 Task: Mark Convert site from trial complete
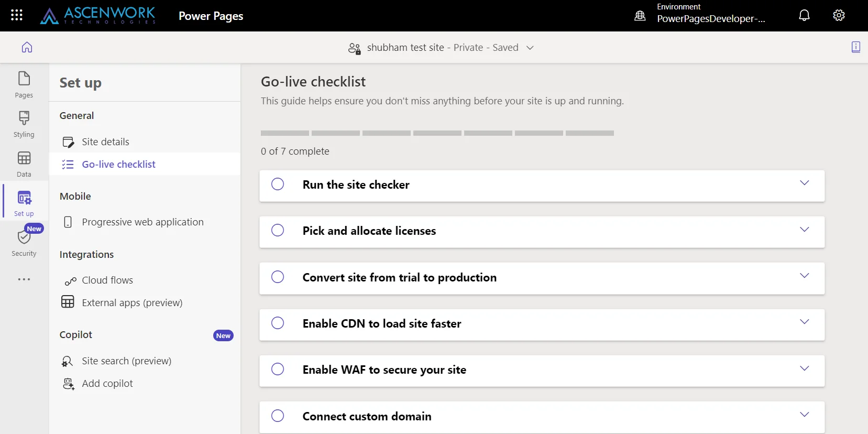[x=278, y=277]
